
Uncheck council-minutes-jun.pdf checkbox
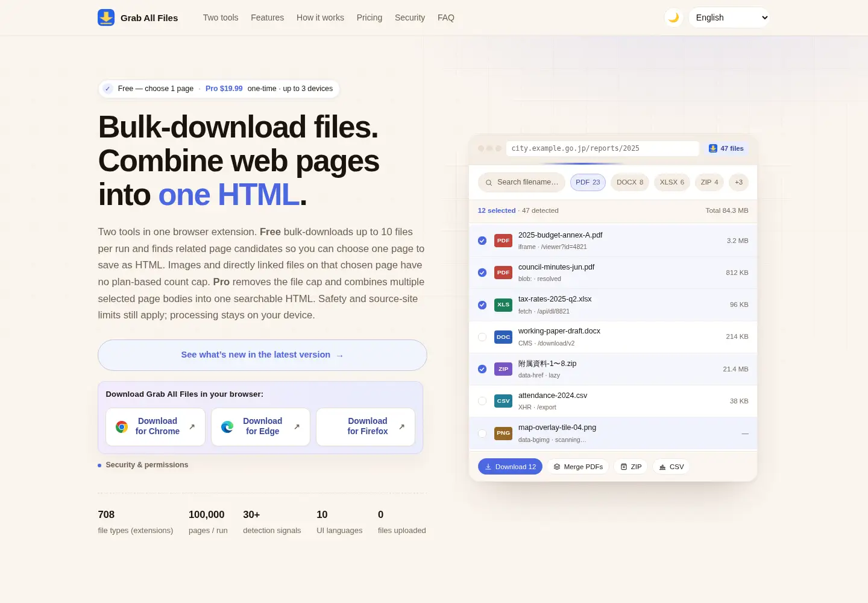pos(482,273)
